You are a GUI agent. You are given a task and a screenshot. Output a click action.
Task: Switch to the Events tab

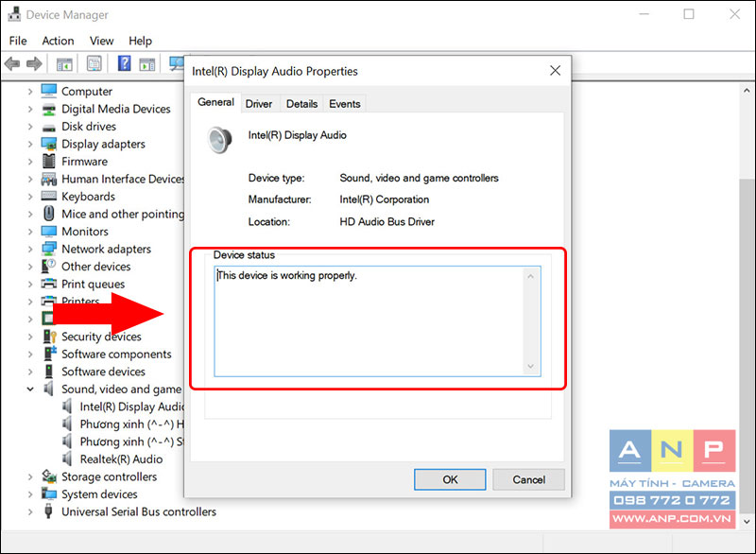point(345,104)
